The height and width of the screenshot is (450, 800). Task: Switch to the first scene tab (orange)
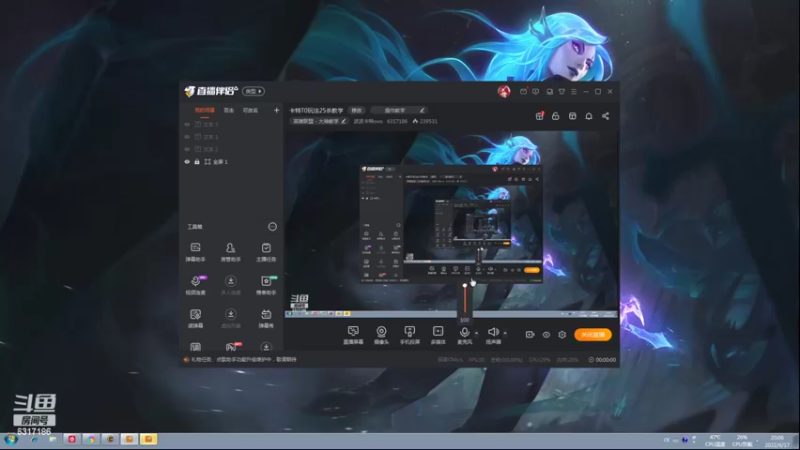[x=205, y=110]
